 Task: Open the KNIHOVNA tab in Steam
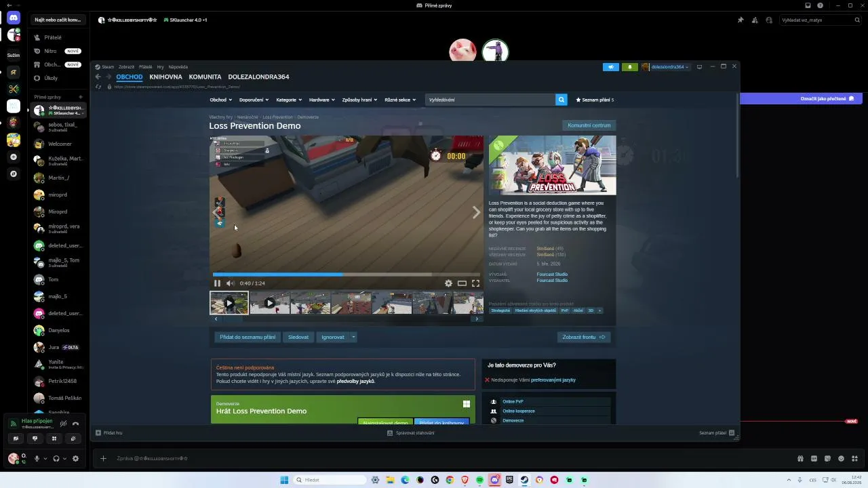(x=165, y=77)
